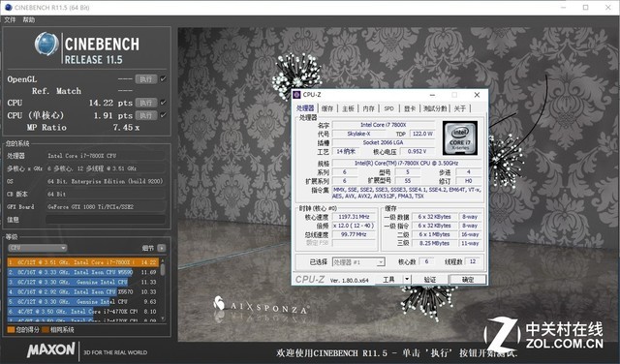620x364 pixels.
Task: Switch to the 测试分數 tab in CPU-Z
Action: [435, 108]
